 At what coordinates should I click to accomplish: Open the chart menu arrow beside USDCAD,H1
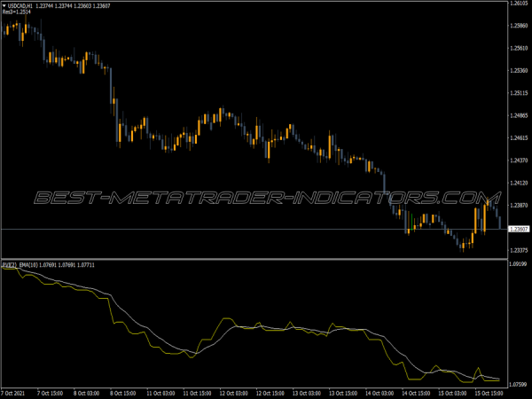4,6
